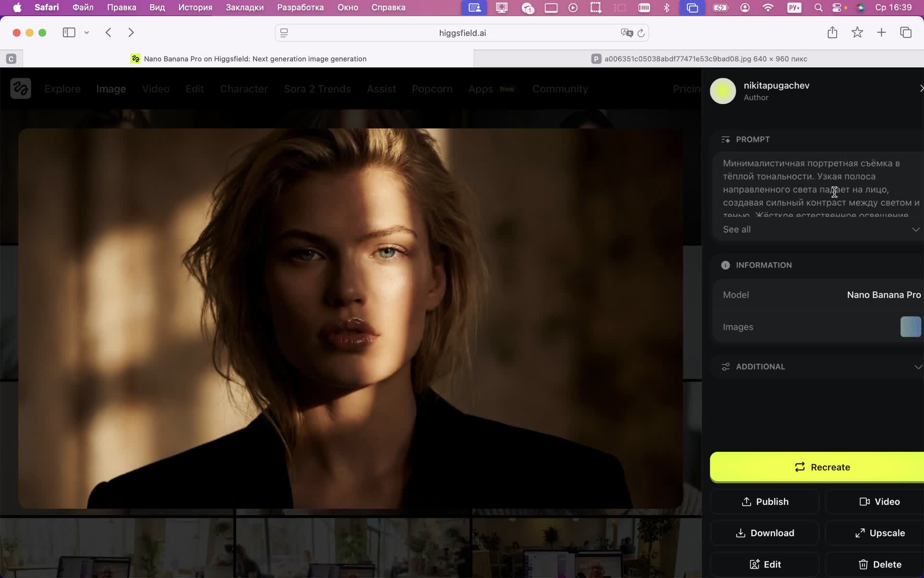The width and height of the screenshot is (924, 578).
Task: Click the Higgsfield logo icon
Action: pyautogui.click(x=21, y=89)
